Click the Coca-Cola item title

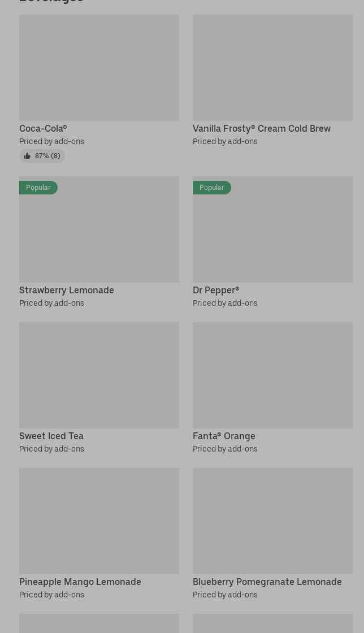pos(43,129)
